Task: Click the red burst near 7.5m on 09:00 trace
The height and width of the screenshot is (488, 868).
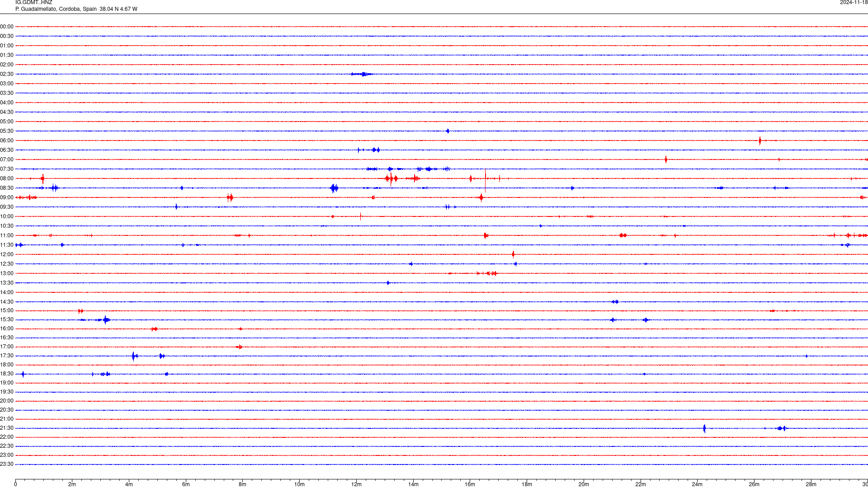Action: tap(230, 197)
